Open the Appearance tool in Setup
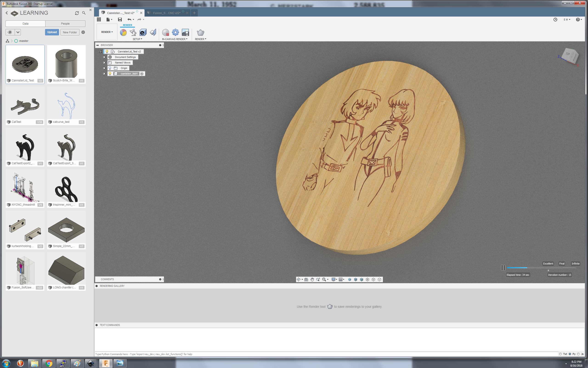Screen dimensions: 588x368 pyautogui.click(x=123, y=32)
